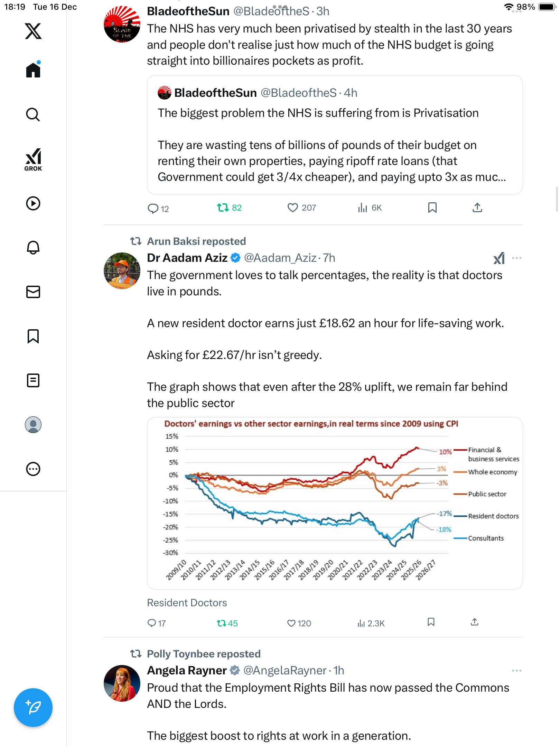560x747 pixels.
Task: Open more options on Dr Aadam Aziz's post
Action: (x=517, y=258)
